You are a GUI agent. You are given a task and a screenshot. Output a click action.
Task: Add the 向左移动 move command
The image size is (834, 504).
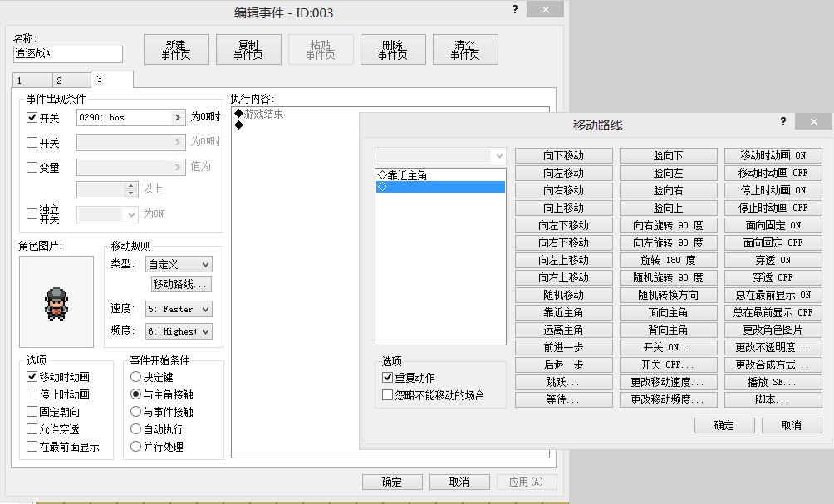(x=564, y=174)
